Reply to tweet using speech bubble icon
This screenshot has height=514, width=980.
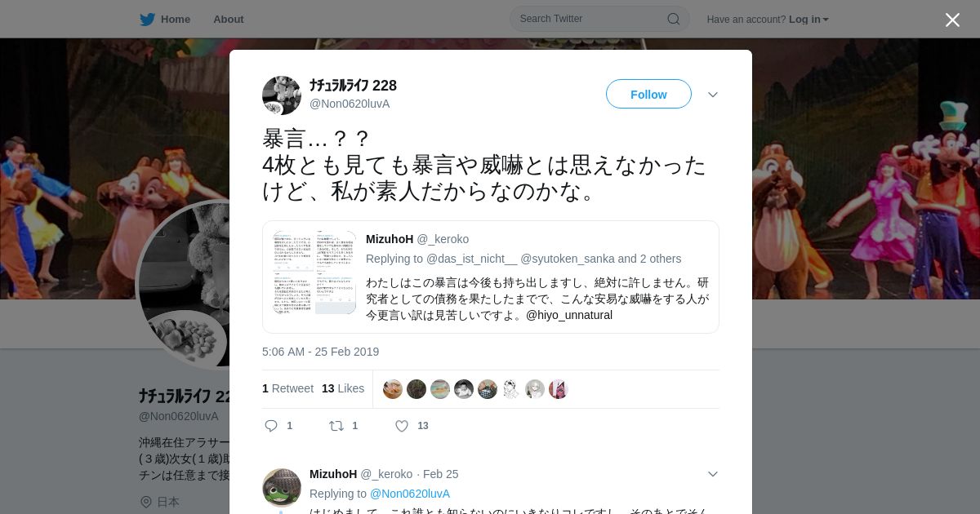272,426
